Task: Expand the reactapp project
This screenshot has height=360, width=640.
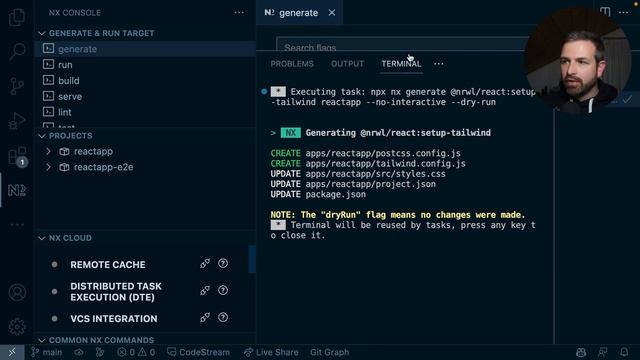Action: (x=49, y=151)
